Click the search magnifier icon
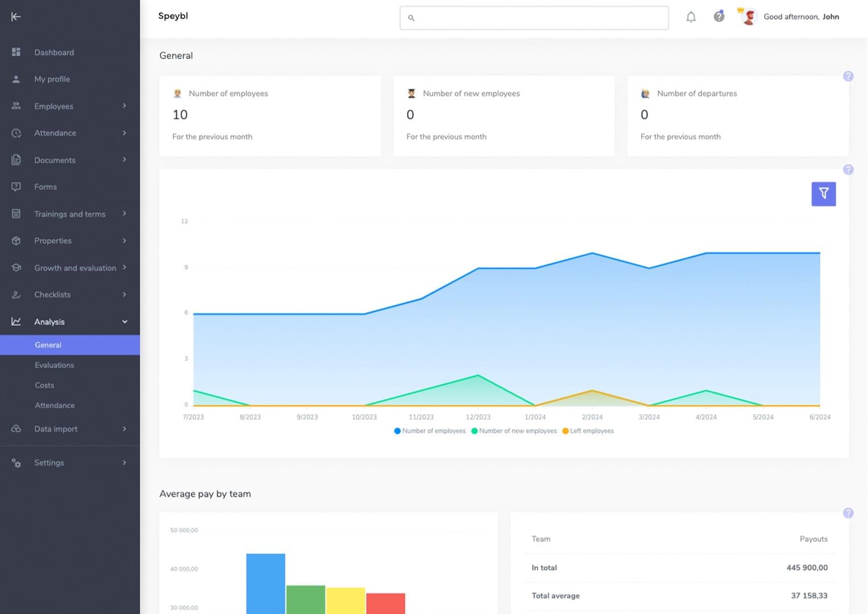The height and width of the screenshot is (614, 868). [x=411, y=18]
